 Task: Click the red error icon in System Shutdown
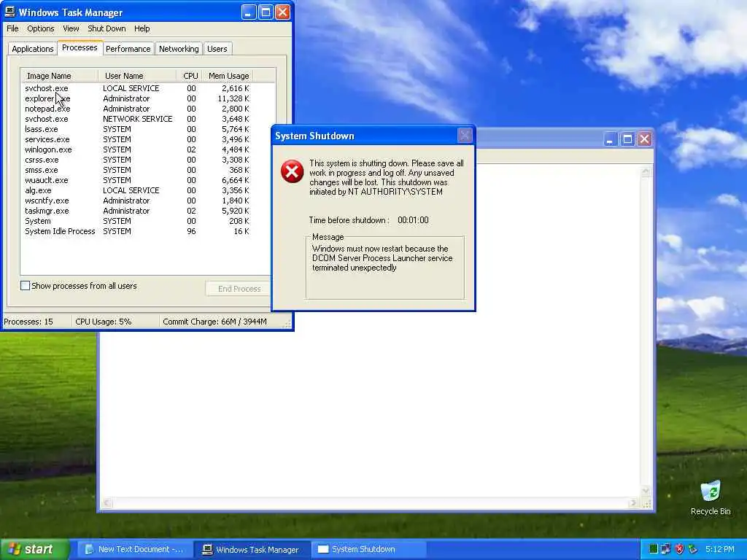(x=292, y=171)
